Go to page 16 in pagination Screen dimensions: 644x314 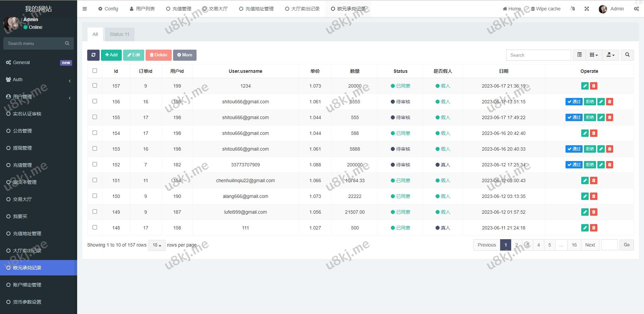coord(574,245)
